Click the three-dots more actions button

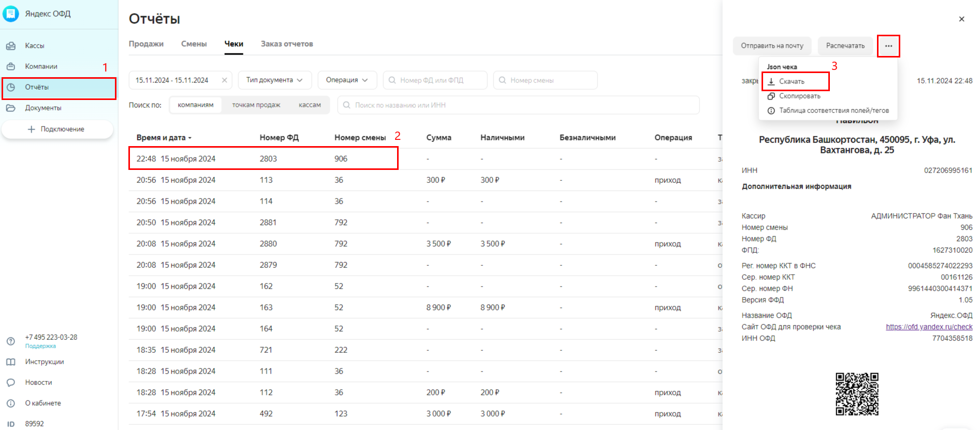[x=888, y=46]
